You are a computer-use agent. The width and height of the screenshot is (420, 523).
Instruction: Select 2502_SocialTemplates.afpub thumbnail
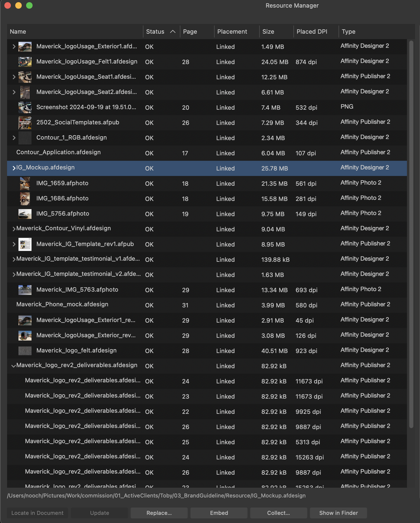[x=25, y=122]
